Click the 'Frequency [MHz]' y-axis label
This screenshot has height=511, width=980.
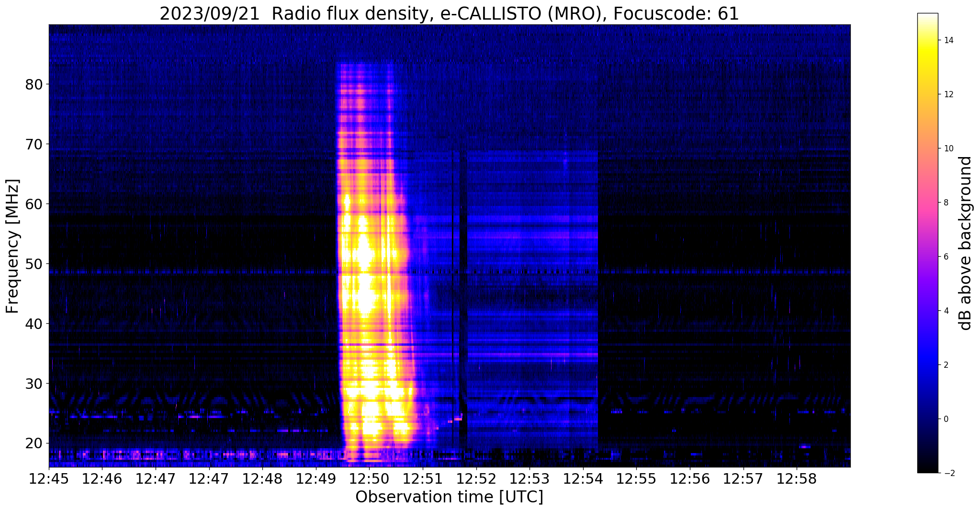point(13,246)
